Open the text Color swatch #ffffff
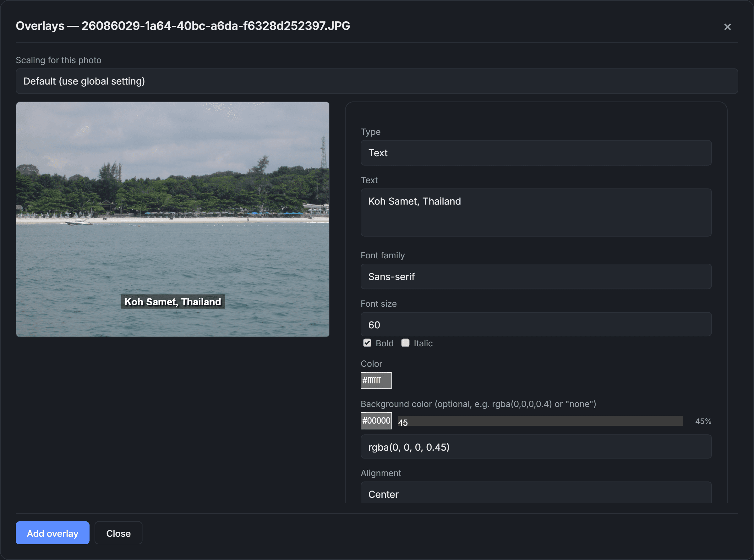 tap(376, 380)
